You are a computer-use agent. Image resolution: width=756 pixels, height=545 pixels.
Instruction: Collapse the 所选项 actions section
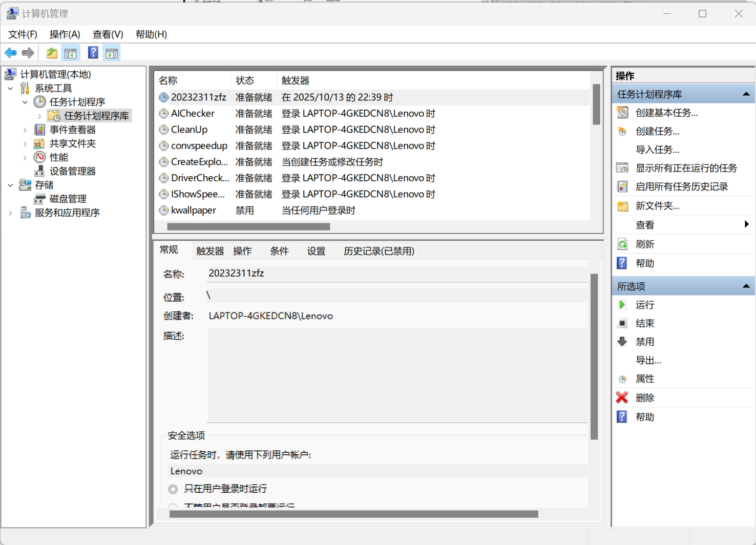746,286
